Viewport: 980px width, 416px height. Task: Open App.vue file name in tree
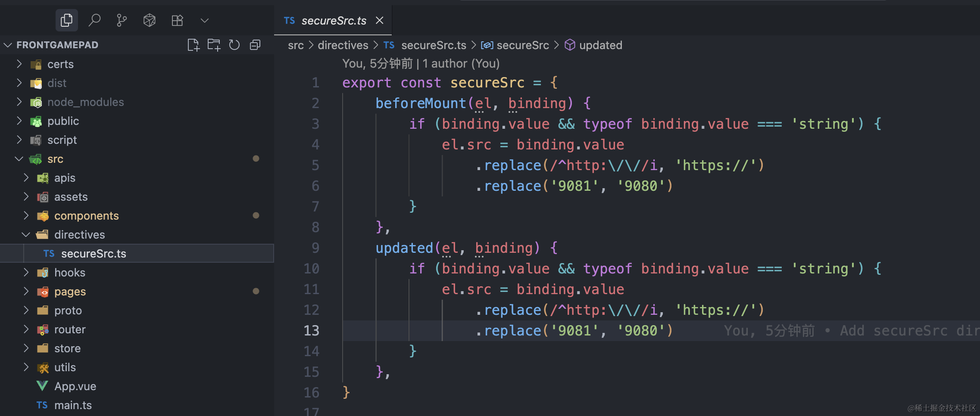point(75,386)
